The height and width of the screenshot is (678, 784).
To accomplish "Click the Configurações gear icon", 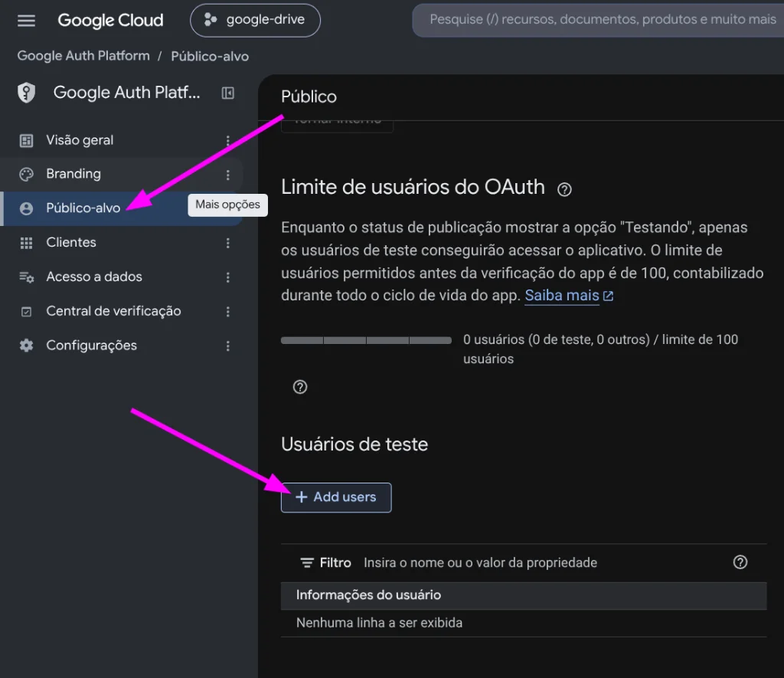I will (26, 346).
